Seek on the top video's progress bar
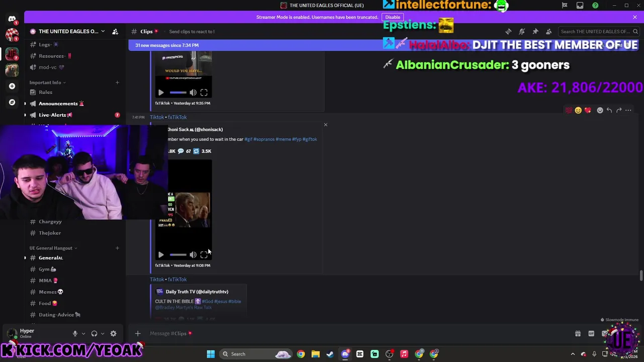Image resolution: width=644 pixels, height=362 pixels. point(178,93)
